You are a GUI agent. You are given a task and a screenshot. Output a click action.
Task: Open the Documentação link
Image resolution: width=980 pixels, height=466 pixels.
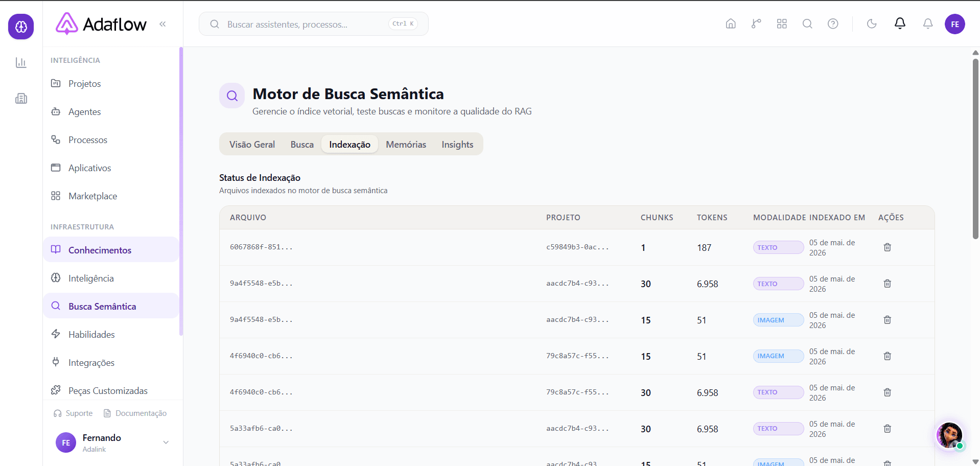(x=135, y=413)
